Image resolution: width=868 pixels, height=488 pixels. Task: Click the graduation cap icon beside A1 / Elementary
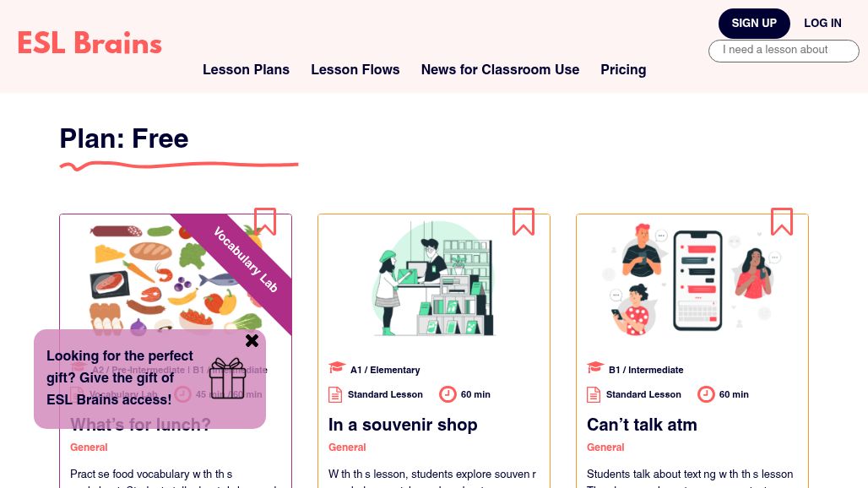click(x=337, y=368)
